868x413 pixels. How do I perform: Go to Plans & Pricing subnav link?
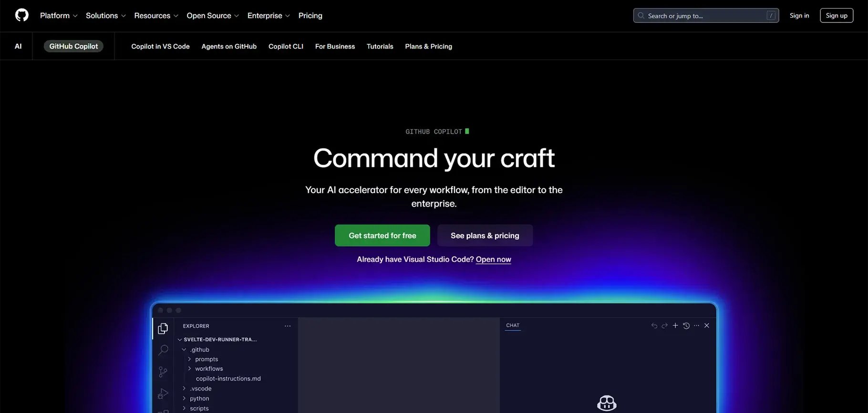point(428,46)
